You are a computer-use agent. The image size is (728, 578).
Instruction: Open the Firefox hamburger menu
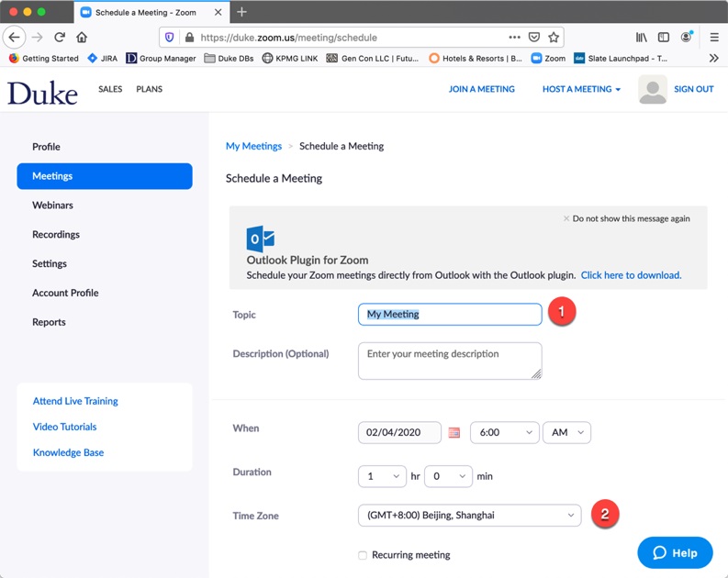[714, 37]
